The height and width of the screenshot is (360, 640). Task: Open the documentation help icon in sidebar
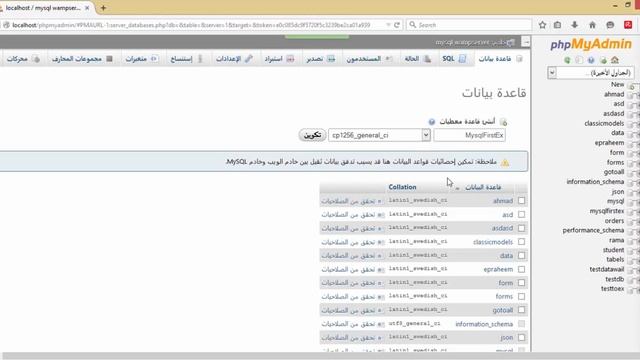click(591, 60)
